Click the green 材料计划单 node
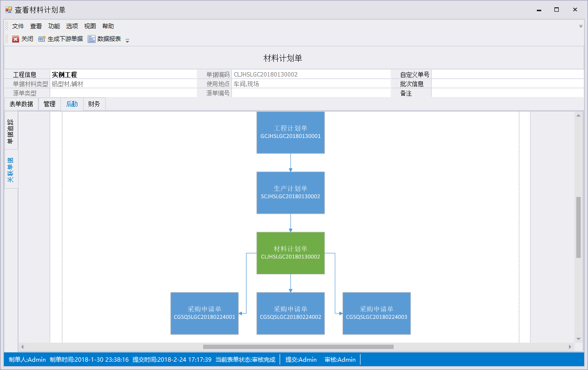This screenshot has width=588, height=370. click(290, 253)
